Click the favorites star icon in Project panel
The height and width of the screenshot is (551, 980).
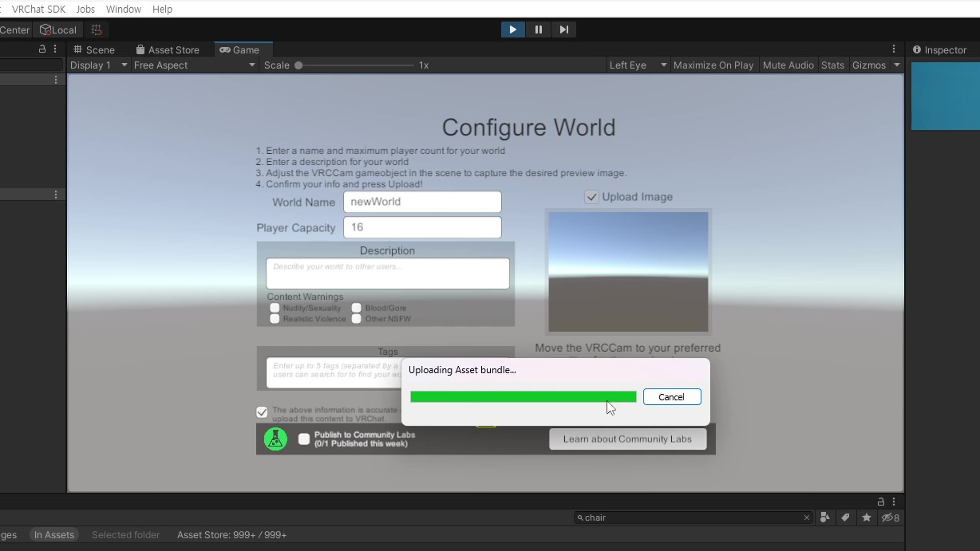pos(867,518)
